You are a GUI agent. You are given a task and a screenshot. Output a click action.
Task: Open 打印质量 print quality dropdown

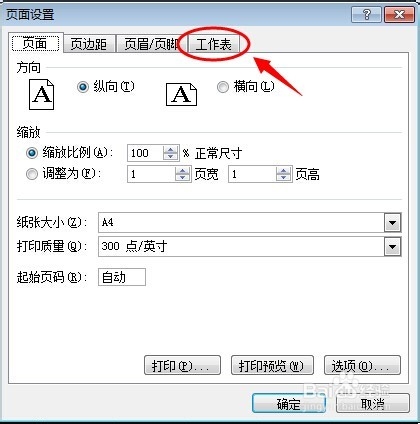click(x=392, y=247)
